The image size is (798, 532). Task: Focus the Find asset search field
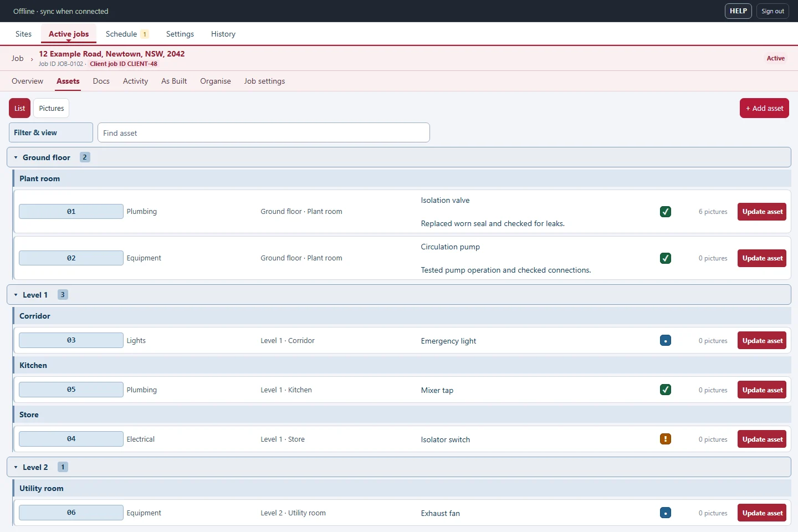pyautogui.click(x=264, y=132)
